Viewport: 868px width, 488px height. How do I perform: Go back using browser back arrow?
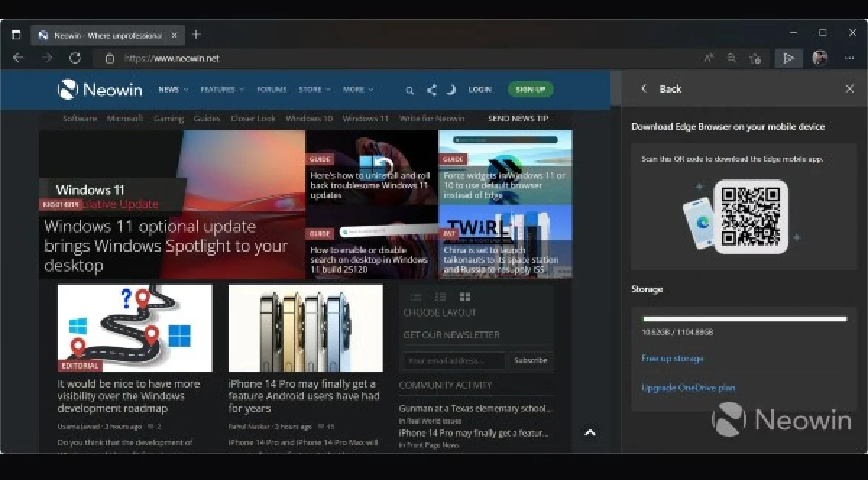(19, 58)
